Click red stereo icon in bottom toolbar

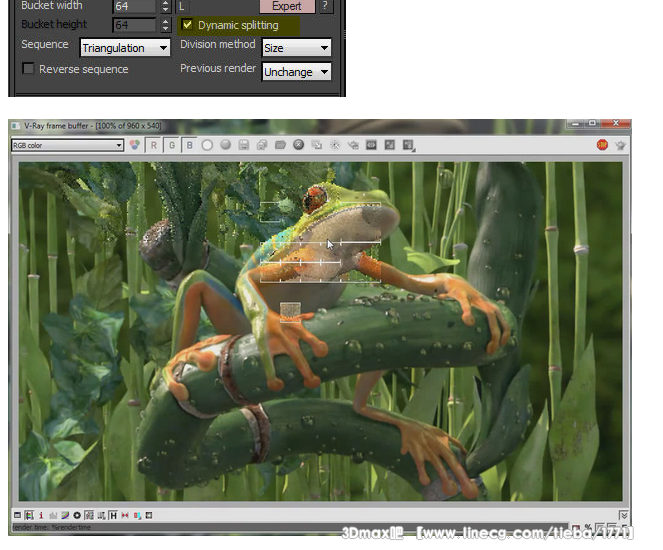pyautogui.click(x=125, y=515)
